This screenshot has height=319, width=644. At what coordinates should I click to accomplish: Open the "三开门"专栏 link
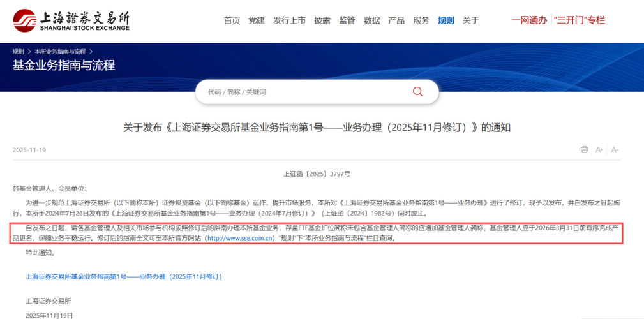click(580, 20)
